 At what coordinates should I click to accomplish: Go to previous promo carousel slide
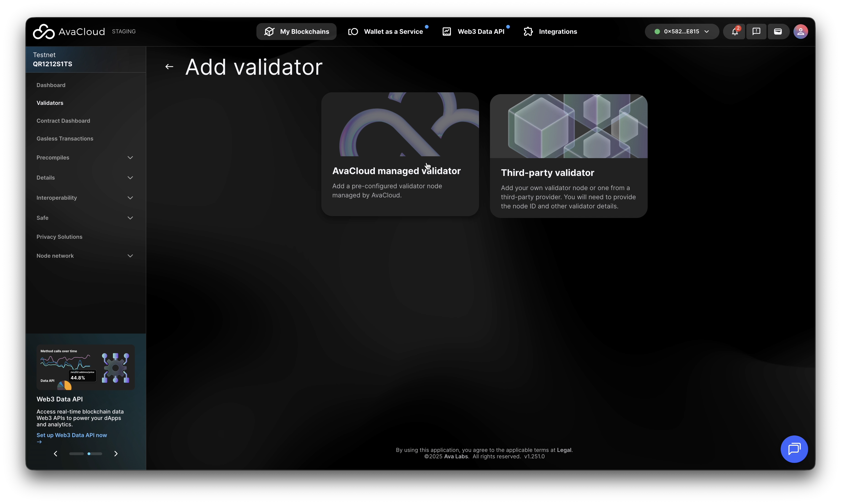tap(56, 454)
